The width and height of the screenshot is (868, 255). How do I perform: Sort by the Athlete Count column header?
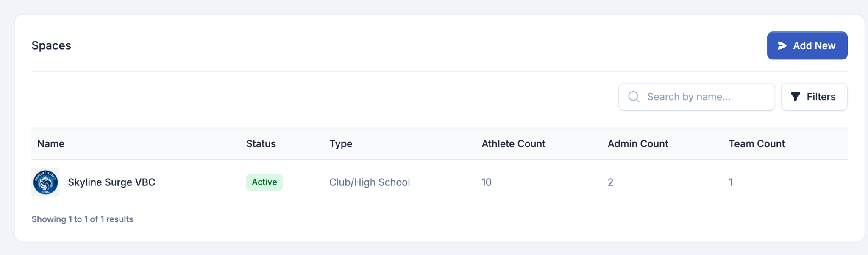[513, 144]
